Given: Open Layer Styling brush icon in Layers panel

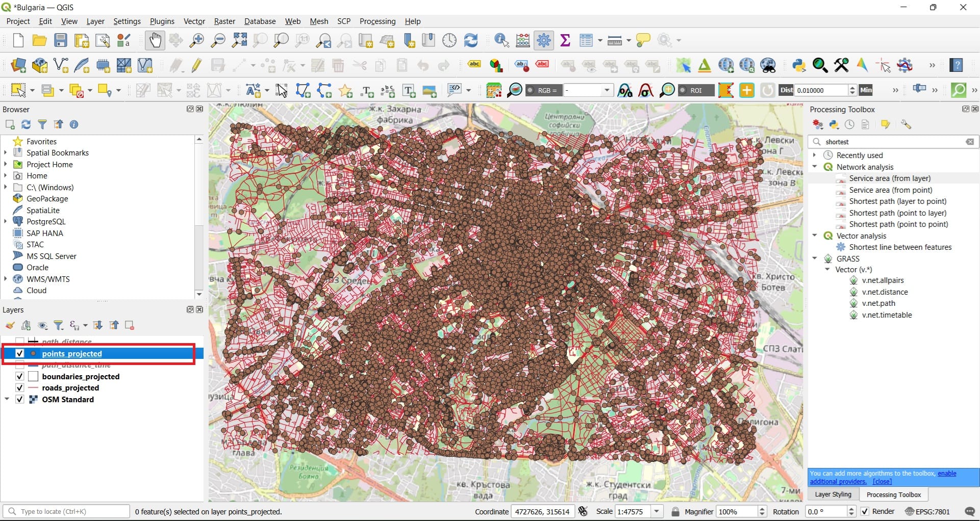Looking at the screenshot, I should click(x=10, y=325).
